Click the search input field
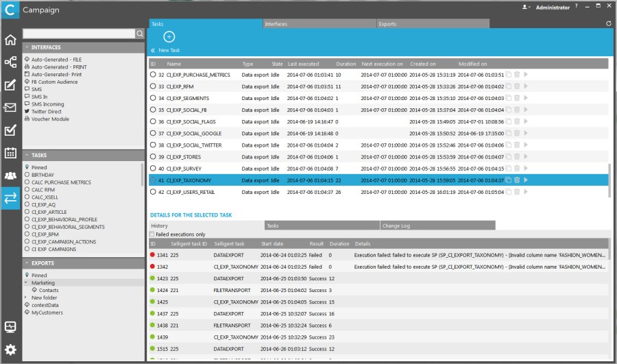 78,34
